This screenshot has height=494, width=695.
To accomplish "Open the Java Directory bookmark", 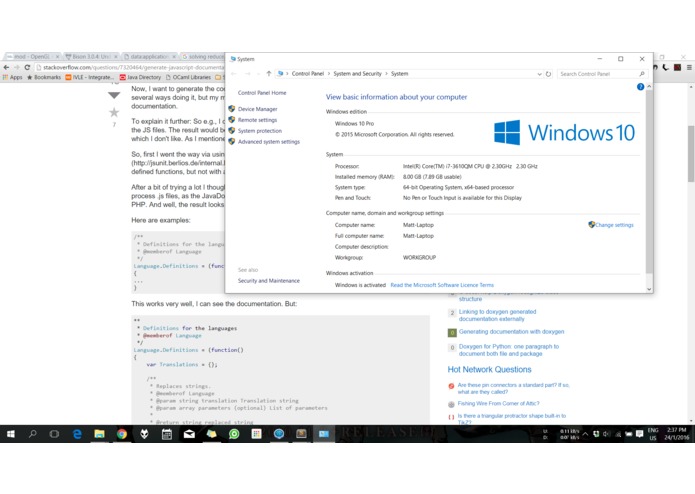I will [140, 77].
